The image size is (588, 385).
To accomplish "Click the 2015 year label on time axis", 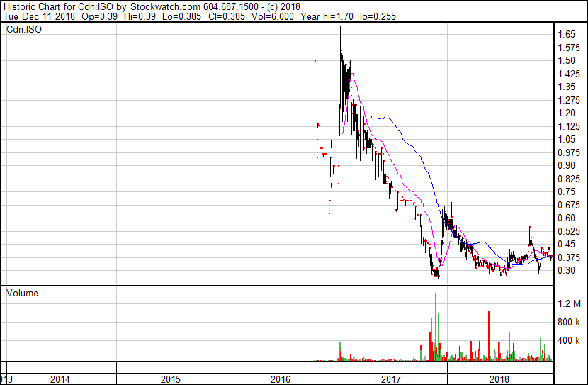I will [x=171, y=379].
